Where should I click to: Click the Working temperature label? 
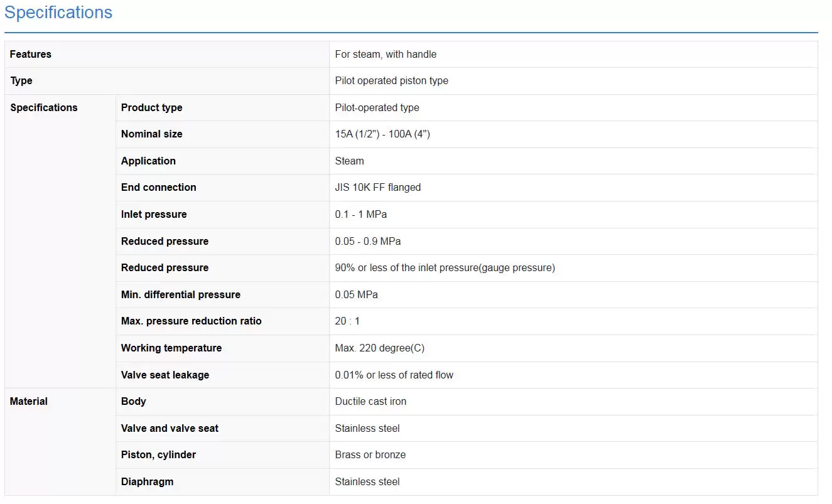tap(171, 348)
